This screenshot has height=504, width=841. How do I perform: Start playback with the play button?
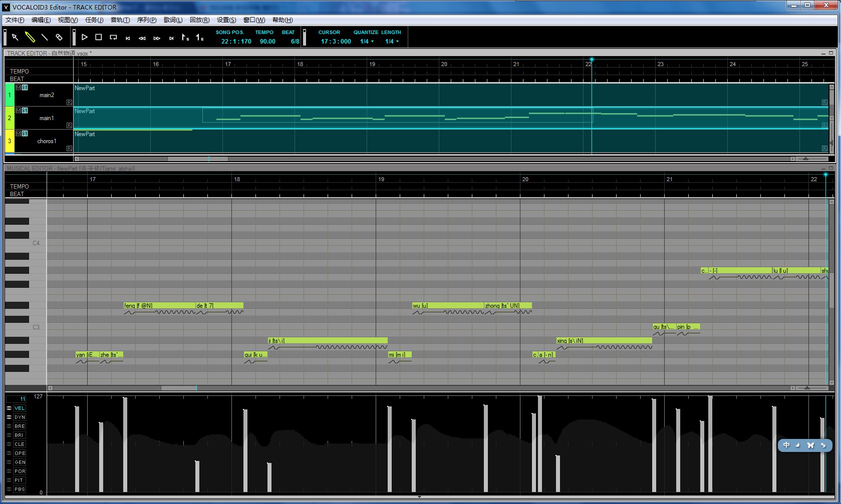[85, 37]
